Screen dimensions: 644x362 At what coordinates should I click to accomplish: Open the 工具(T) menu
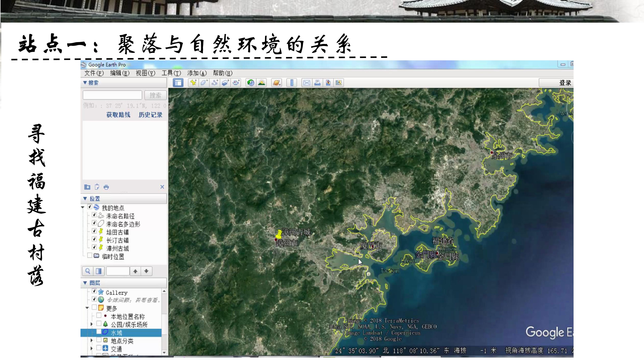(171, 73)
